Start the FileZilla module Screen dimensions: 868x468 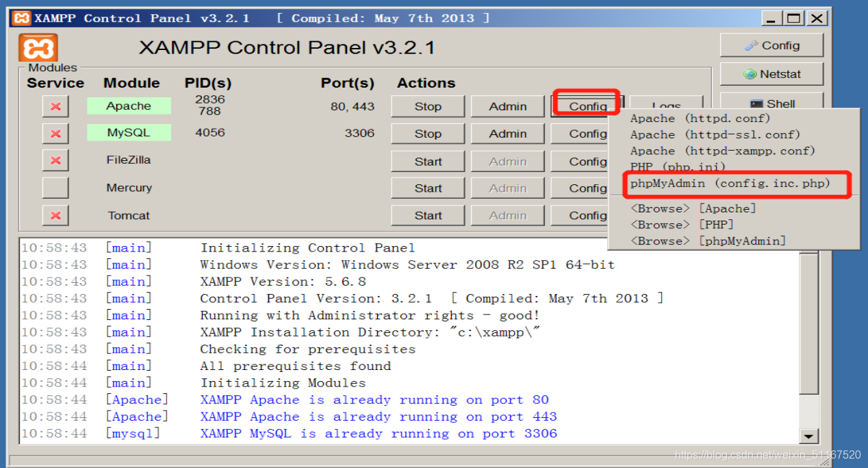tap(428, 161)
